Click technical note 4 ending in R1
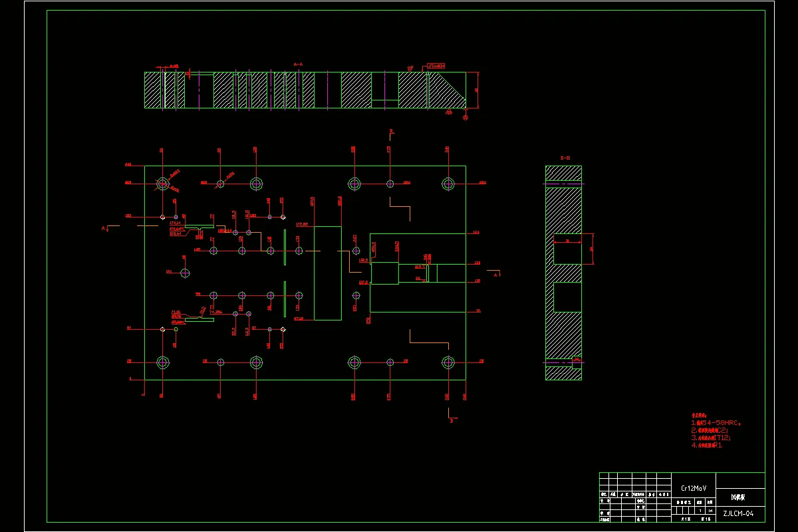The image size is (798, 532). click(x=707, y=445)
